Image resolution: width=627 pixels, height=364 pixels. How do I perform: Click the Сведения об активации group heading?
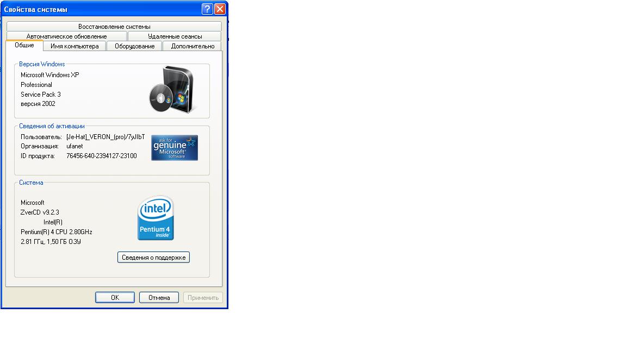52,126
